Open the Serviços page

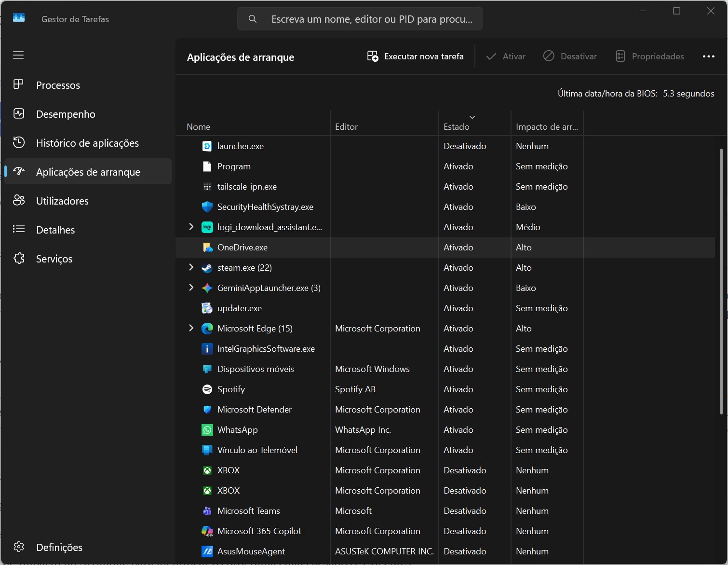coord(88,259)
